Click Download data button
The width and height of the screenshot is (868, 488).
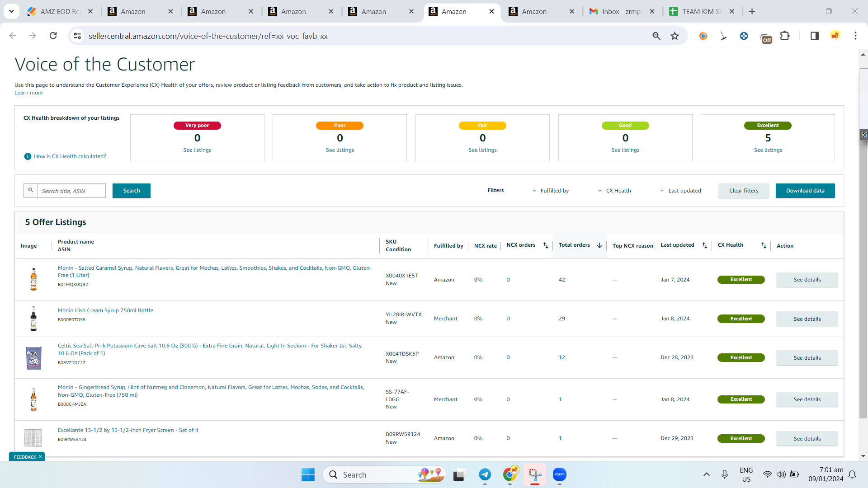click(x=805, y=191)
